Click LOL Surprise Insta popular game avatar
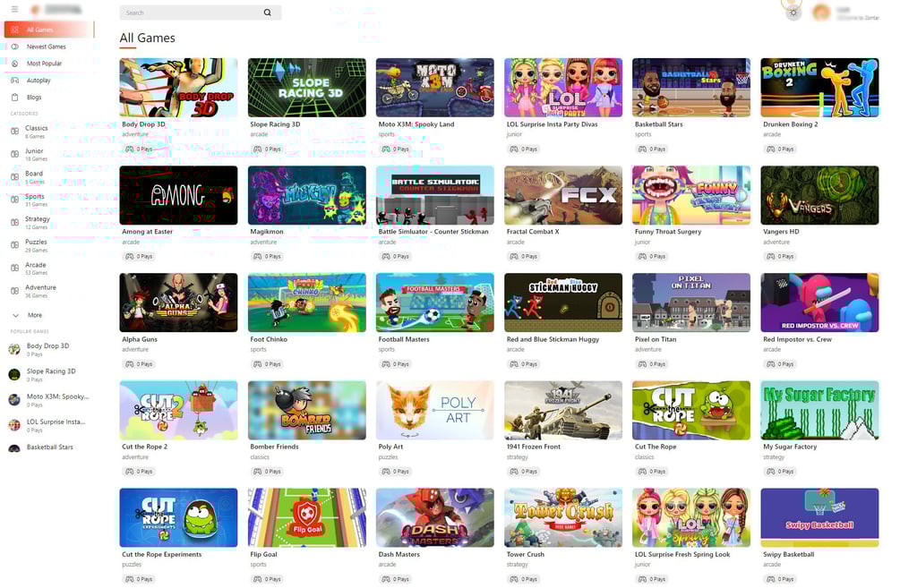Image resolution: width=900 pixels, height=588 pixels. (14, 425)
